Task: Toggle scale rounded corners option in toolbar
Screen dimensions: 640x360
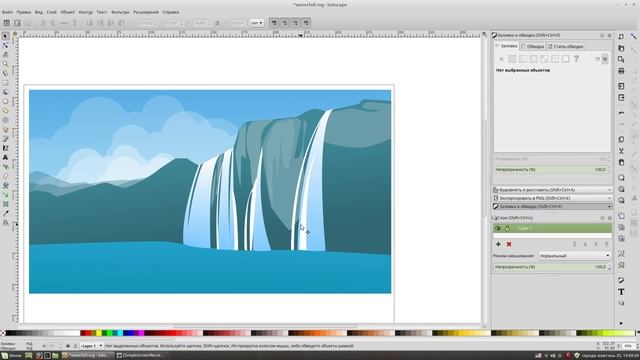Action: [284, 23]
